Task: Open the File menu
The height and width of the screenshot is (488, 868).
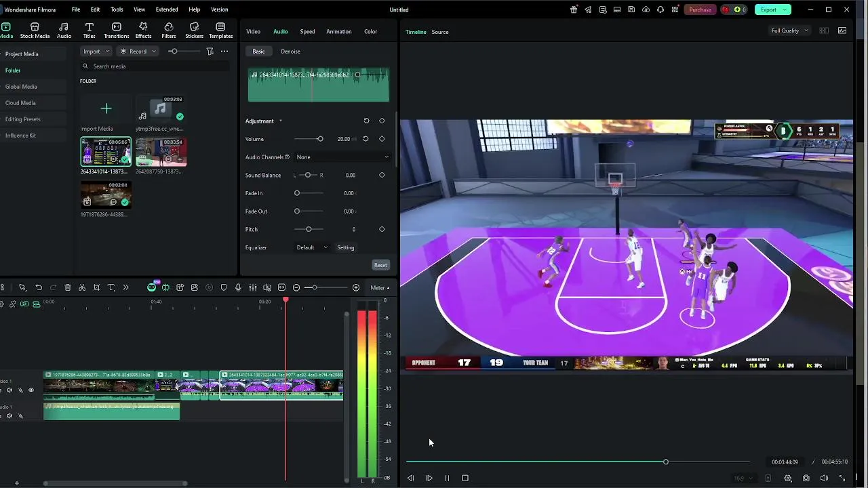Action: [x=76, y=9]
